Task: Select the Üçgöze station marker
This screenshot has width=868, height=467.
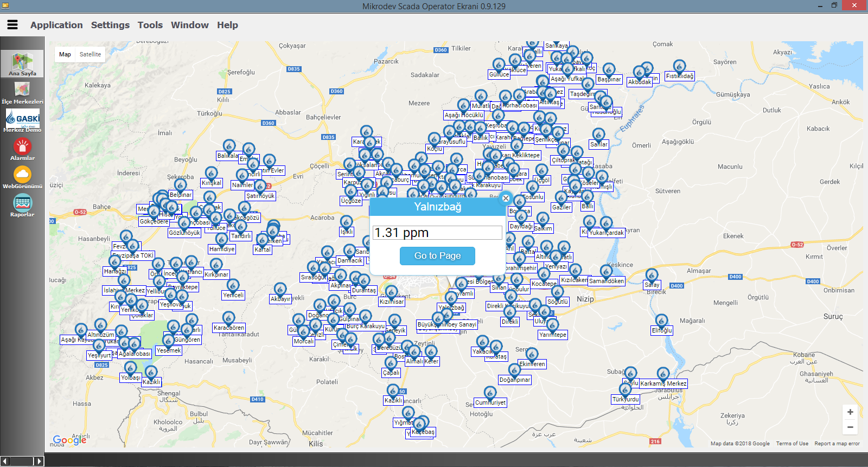Action: click(x=350, y=191)
